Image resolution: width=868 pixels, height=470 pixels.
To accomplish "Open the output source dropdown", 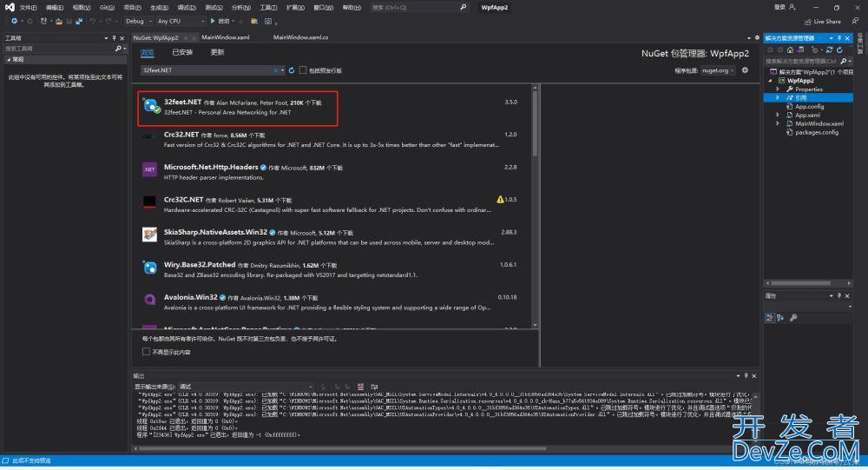I will [246, 387].
